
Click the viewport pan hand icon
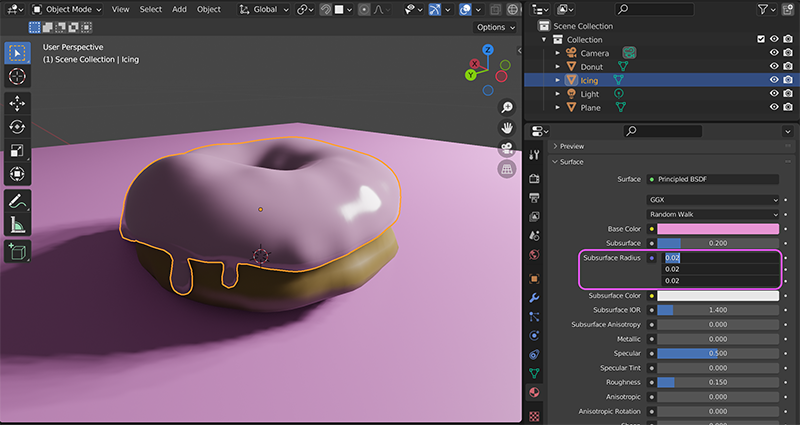(x=507, y=128)
